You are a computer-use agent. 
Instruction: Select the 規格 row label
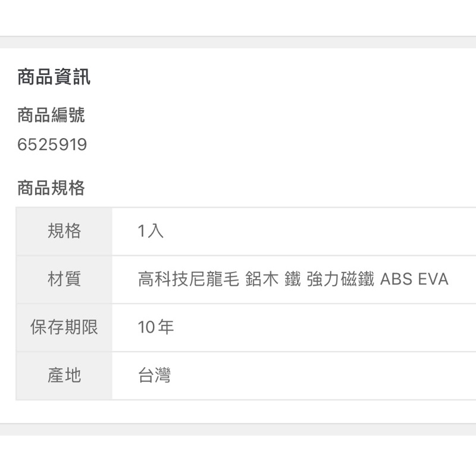point(64,231)
